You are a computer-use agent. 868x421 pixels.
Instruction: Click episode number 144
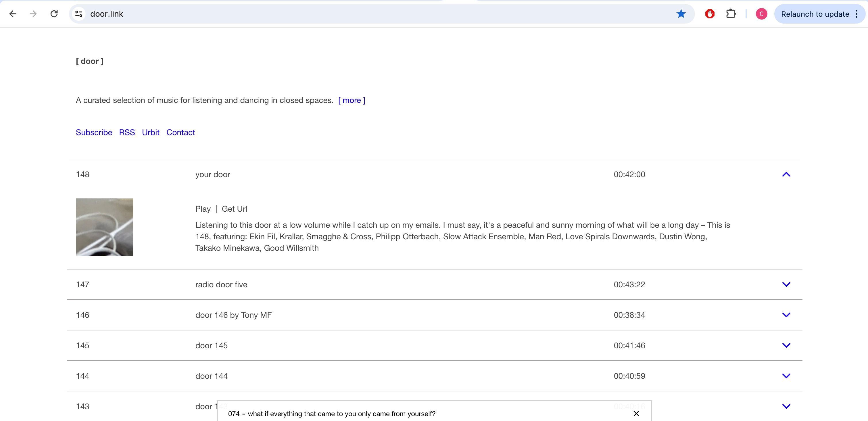[82, 376]
